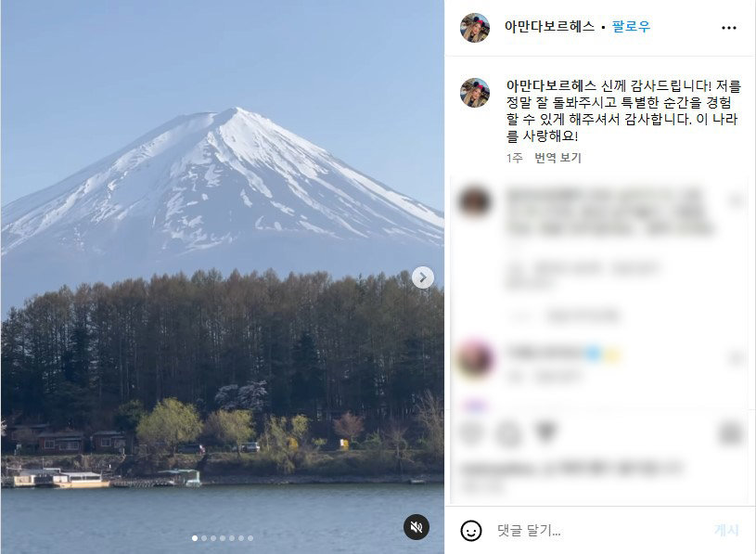756x554 pixels.
Task: Click the blurred like heart icon under comments
Action: (x=471, y=432)
